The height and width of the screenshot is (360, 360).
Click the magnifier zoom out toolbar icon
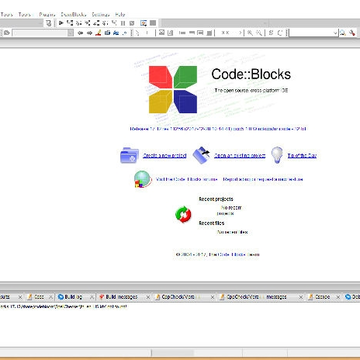(x=259, y=33)
